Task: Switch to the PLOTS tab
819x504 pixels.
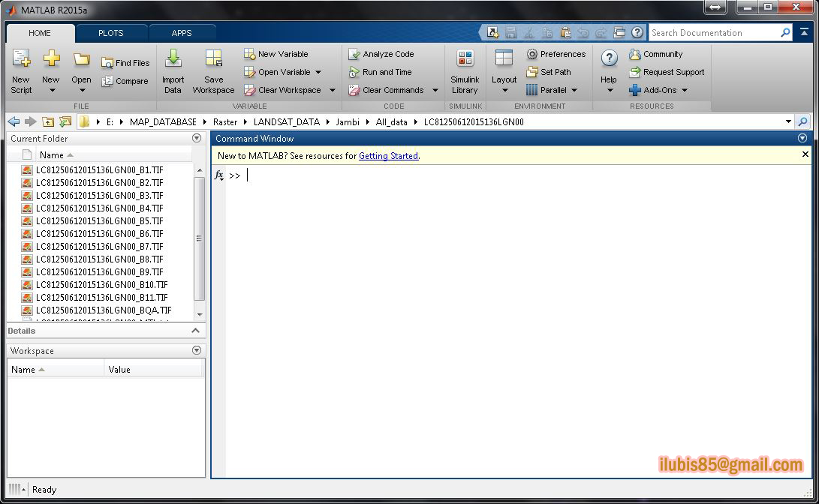Action: coord(110,32)
